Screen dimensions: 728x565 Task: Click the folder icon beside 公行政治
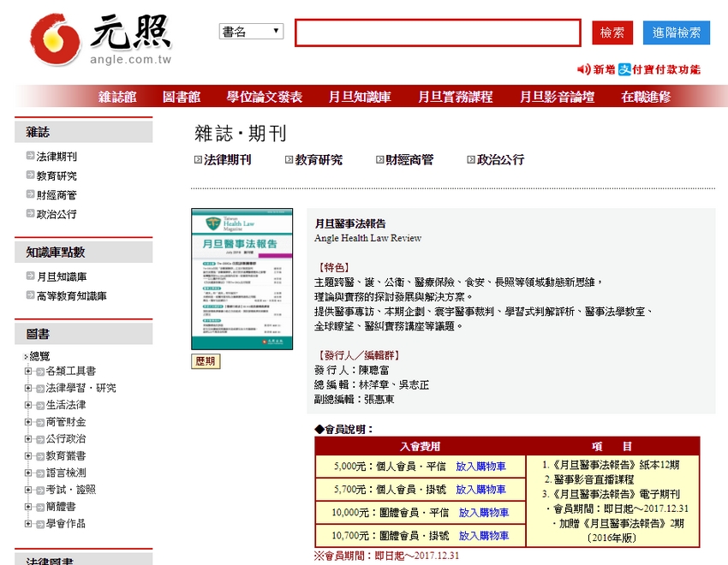pos(40,439)
